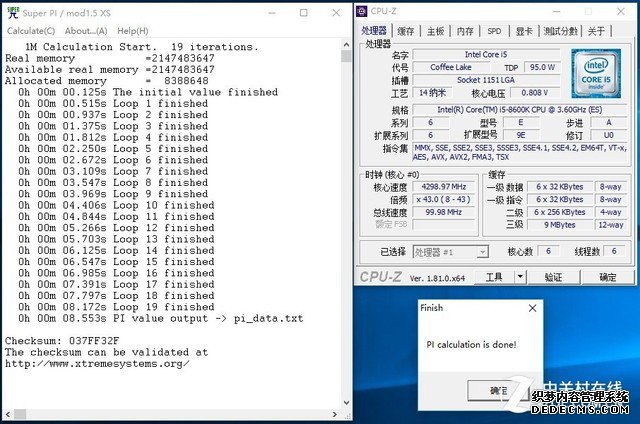Click the '1M Calculation Start. 19 iterations.' line
The image size is (640, 424).
(x=142, y=47)
